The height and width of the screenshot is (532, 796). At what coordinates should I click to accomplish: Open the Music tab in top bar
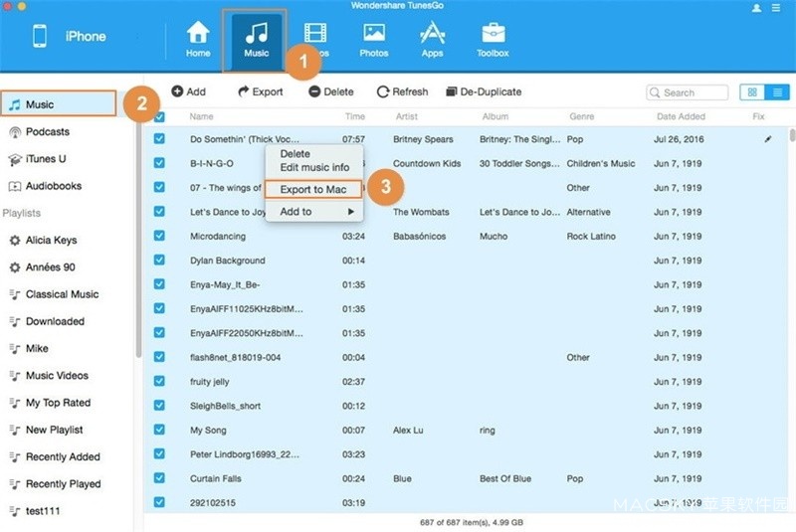(x=256, y=42)
